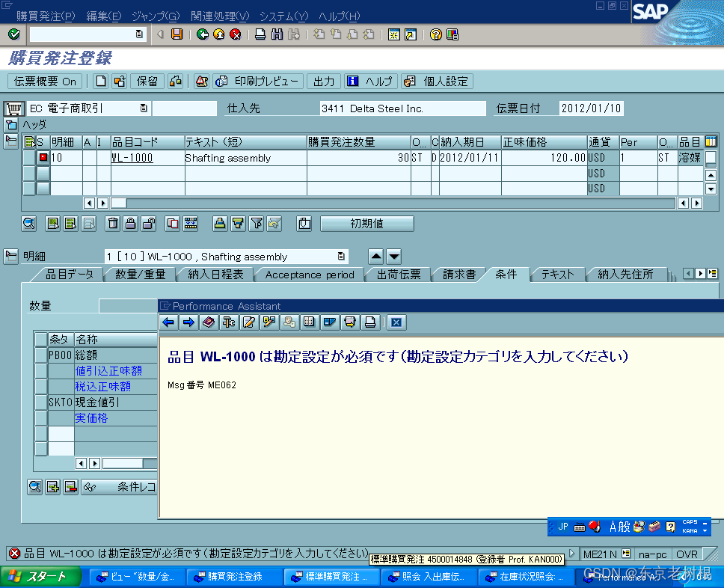
Task: Click the 個人設定 personal settings button
Action: (438, 82)
